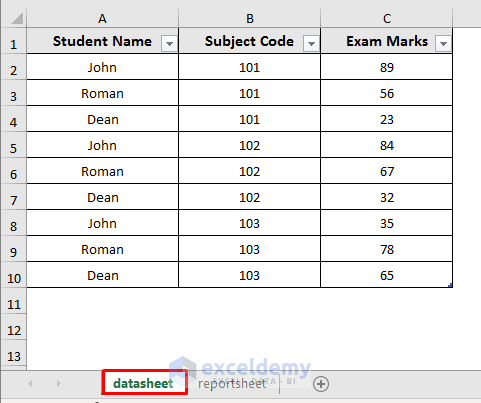Select column B header

coord(249,18)
